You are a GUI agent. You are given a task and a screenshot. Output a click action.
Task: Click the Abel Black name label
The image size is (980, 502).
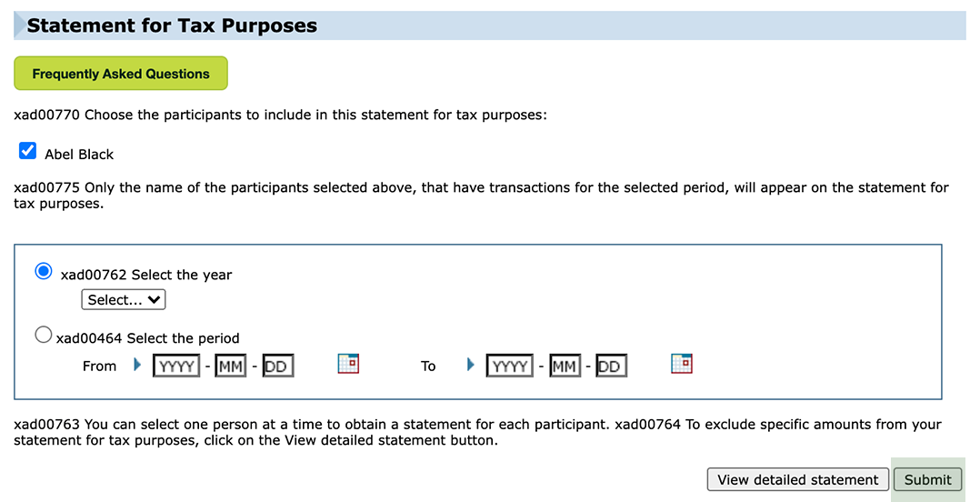coord(79,155)
